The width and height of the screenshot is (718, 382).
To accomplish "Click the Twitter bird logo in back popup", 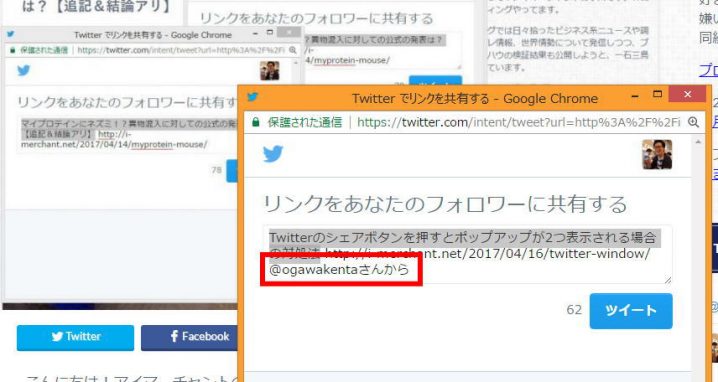I will pyautogui.click(x=24, y=70).
